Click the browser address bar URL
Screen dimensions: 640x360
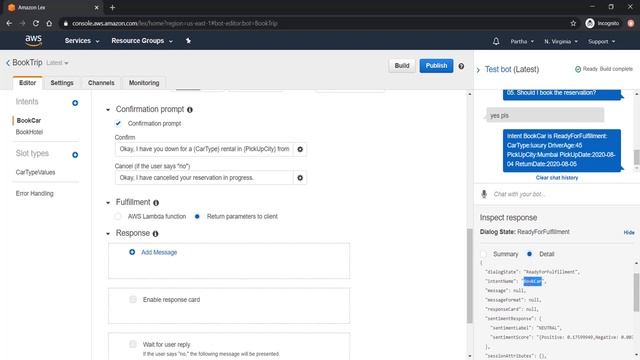[175, 23]
